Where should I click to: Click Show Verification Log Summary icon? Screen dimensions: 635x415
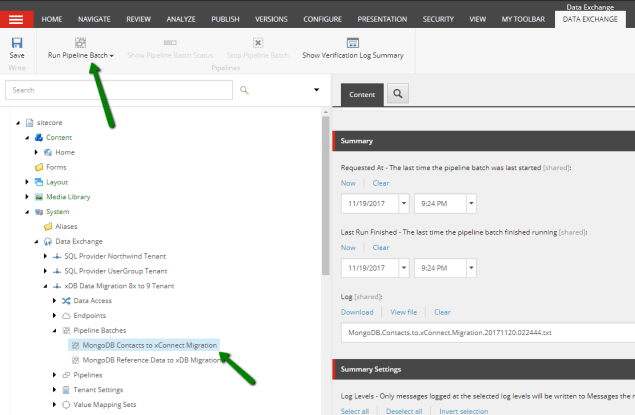(352, 43)
